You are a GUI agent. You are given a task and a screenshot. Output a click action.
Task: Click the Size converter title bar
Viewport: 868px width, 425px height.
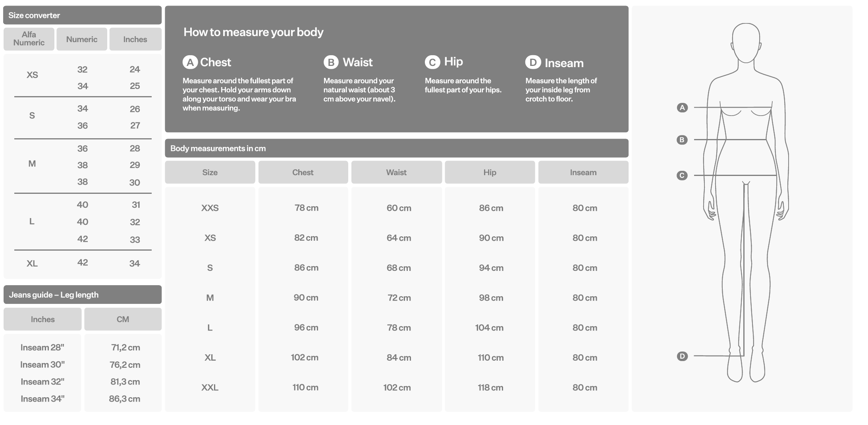click(x=82, y=15)
